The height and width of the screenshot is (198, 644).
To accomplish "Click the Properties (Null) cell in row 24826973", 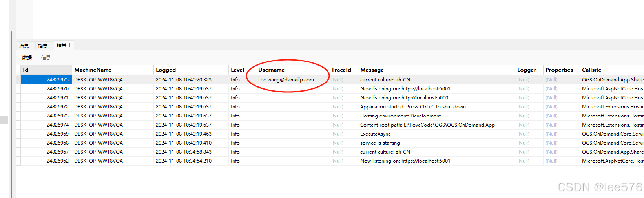I will point(562,116).
